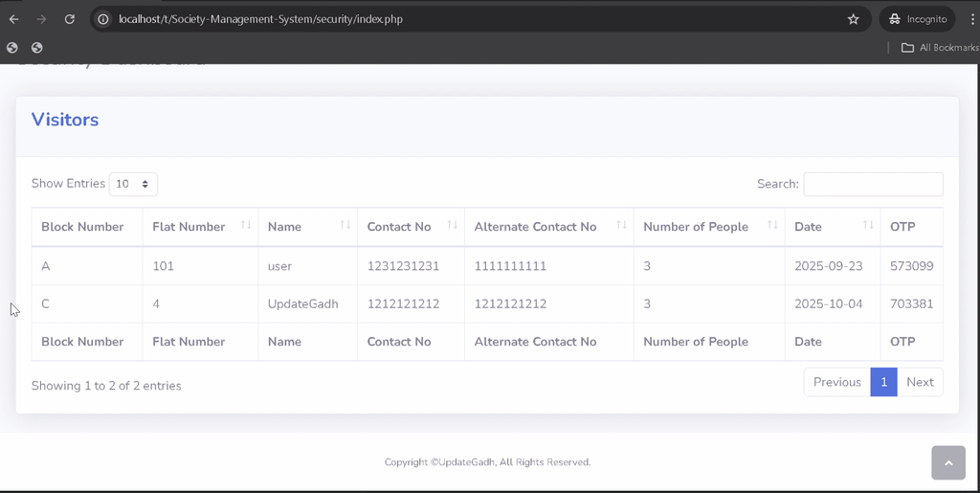Viewport: 980px width, 493px height.
Task: Click the address bar URL
Action: 260,19
